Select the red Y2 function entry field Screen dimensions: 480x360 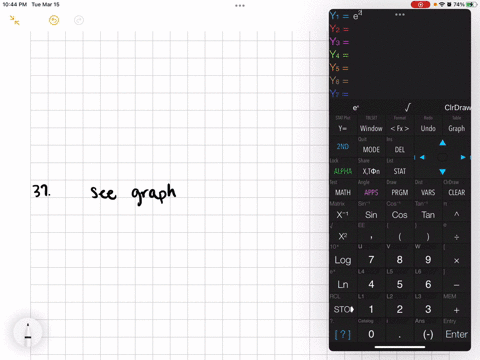(x=400, y=29)
